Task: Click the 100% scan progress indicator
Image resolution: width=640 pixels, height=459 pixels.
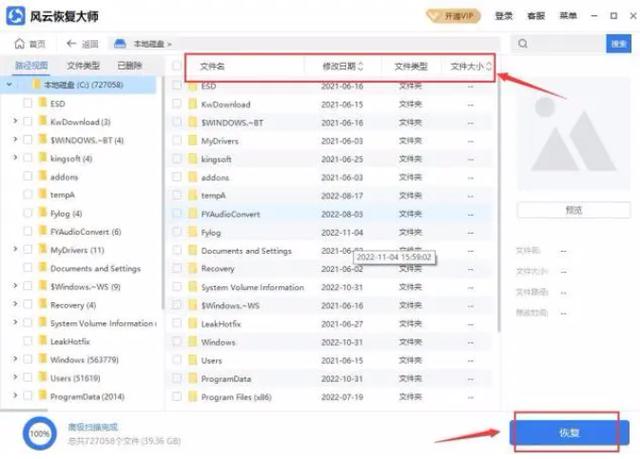Action: (38, 432)
